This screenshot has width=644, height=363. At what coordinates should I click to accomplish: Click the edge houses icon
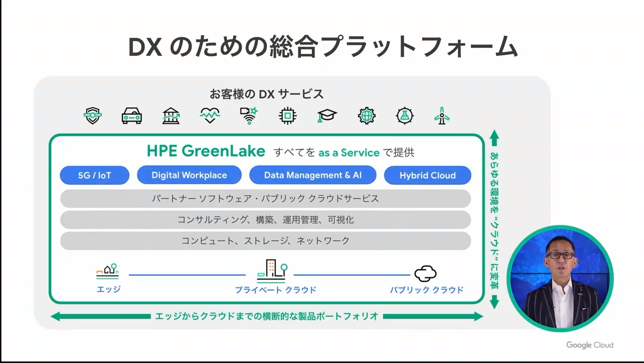pos(108,271)
